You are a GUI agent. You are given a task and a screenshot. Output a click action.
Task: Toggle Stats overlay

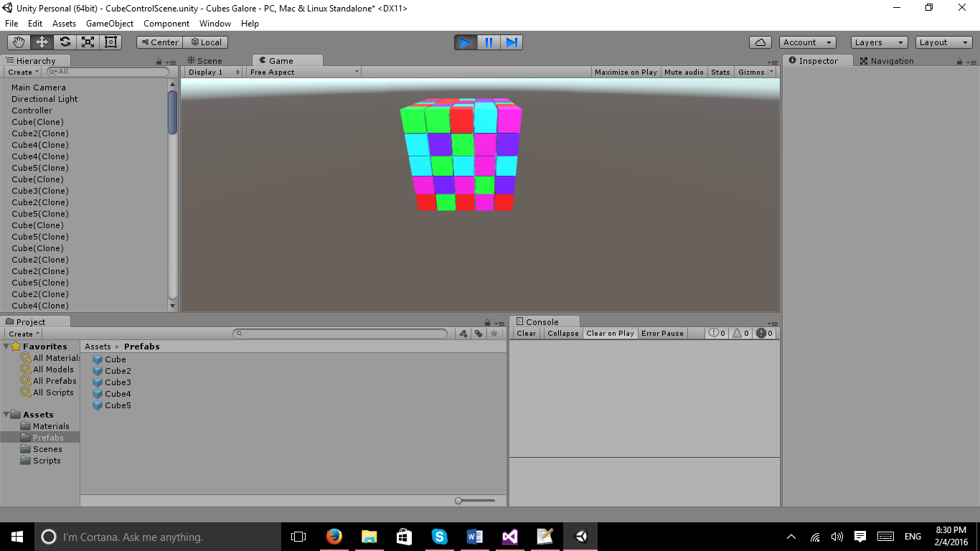click(x=720, y=72)
